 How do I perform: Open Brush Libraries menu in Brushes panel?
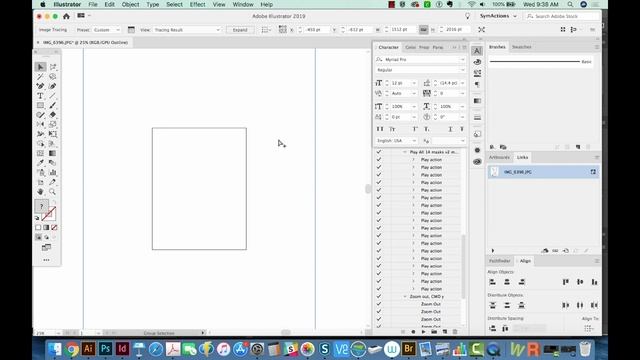pos(492,147)
